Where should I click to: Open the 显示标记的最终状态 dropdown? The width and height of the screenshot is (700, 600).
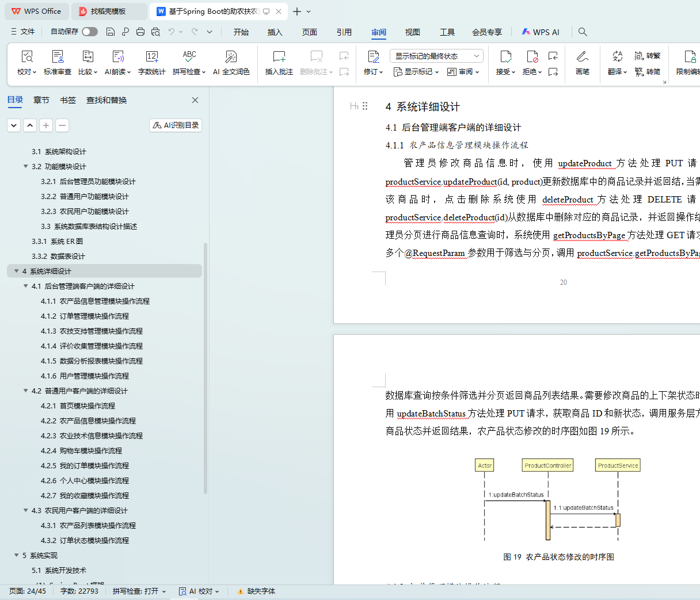point(436,56)
